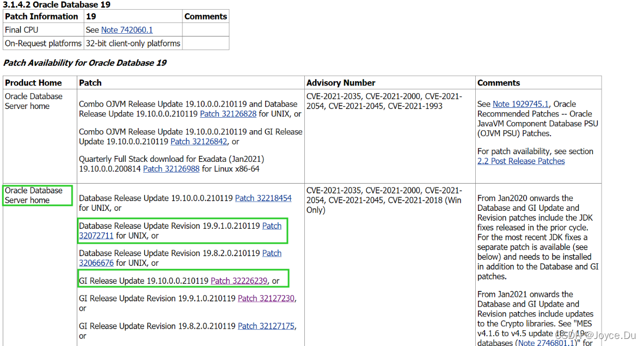Open Patch 32126828 link for UNIX
Viewport: 644px width, 346px height.
[228, 114]
